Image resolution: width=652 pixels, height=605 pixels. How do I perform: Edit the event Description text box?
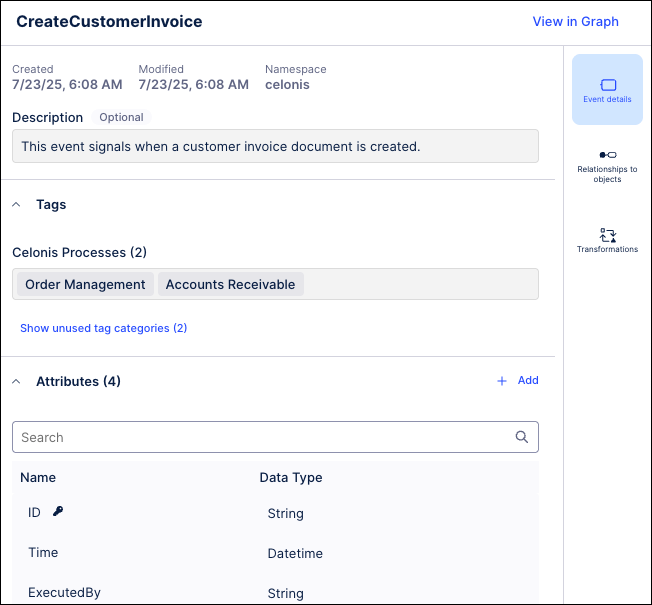[275, 146]
